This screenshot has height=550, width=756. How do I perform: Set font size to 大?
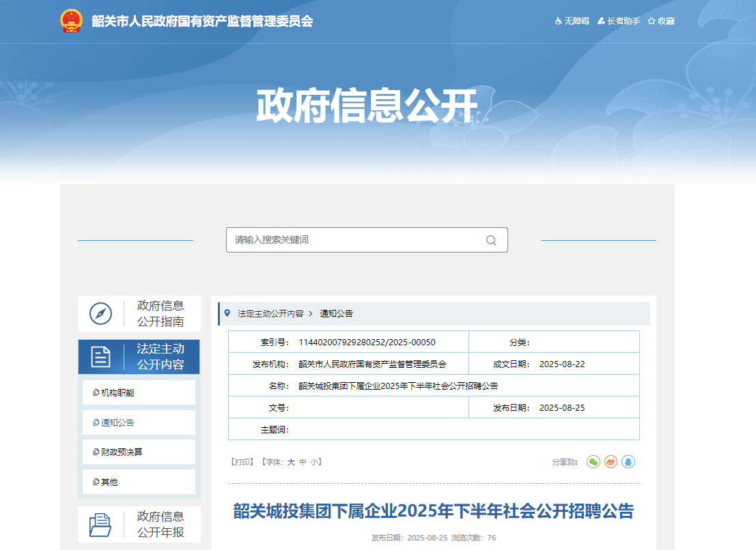pyautogui.click(x=291, y=462)
